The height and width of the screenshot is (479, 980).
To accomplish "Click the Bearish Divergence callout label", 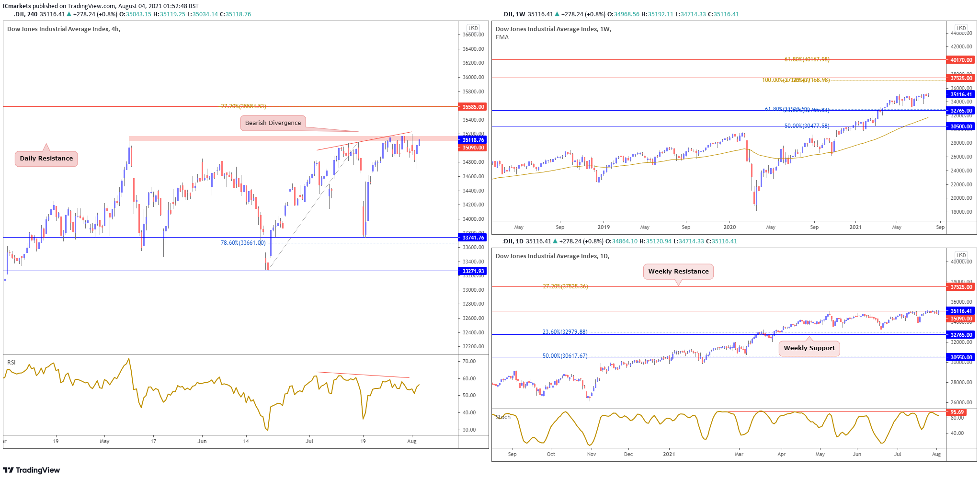I will click(x=273, y=123).
